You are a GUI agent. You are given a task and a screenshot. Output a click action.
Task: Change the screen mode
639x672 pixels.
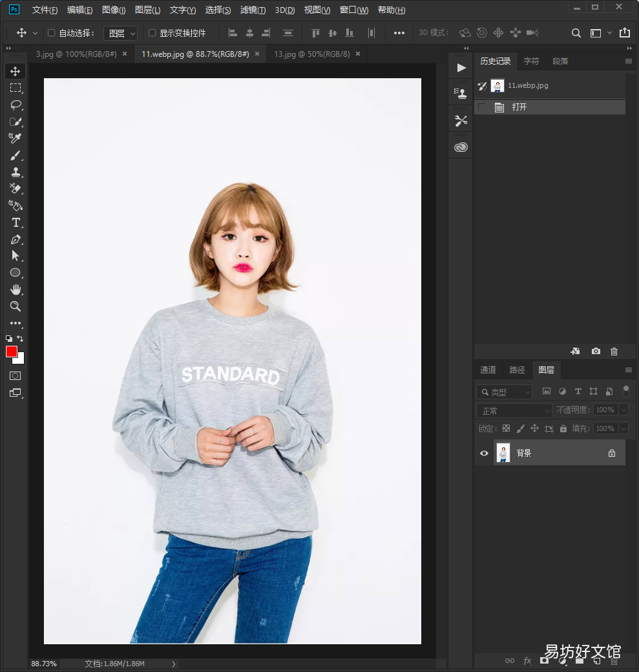click(16, 393)
